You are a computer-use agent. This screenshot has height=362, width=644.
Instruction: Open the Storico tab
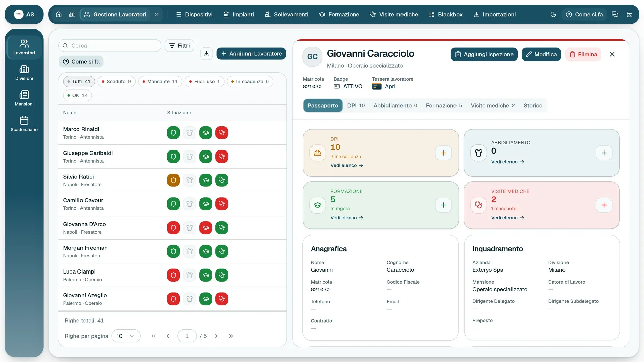533,105
